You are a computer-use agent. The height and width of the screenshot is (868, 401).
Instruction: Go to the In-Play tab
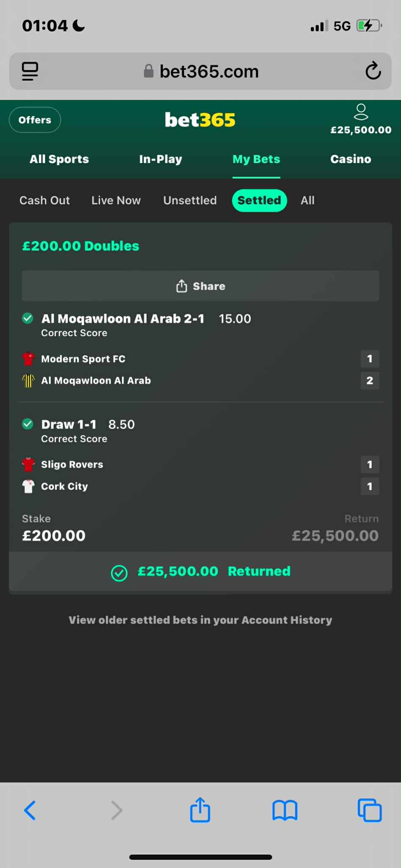point(161,159)
